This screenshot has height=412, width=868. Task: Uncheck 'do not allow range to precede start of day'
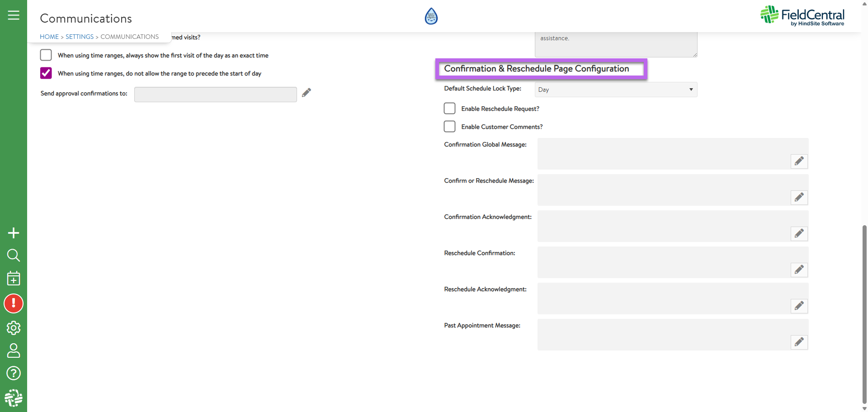point(46,73)
